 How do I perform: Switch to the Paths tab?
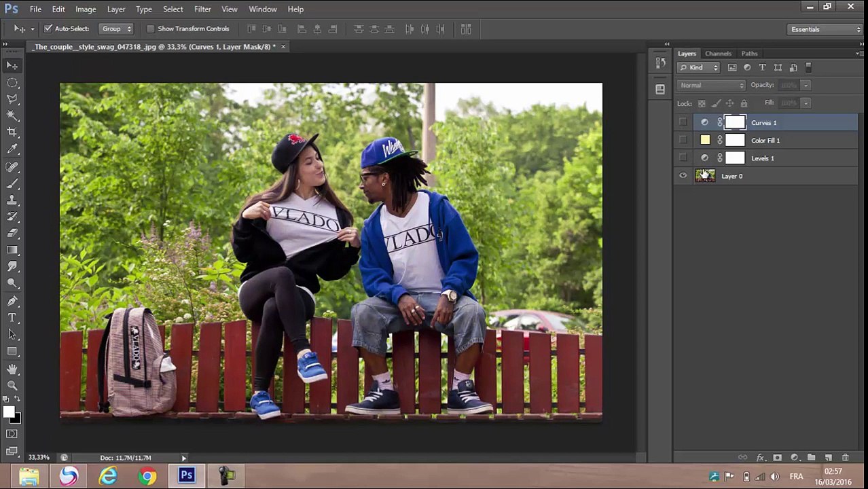tap(749, 54)
